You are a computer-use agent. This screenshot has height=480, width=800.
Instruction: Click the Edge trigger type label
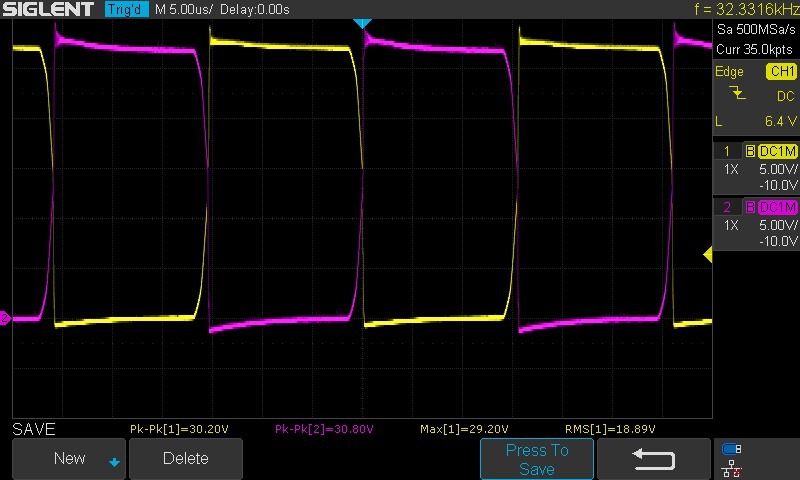point(729,72)
